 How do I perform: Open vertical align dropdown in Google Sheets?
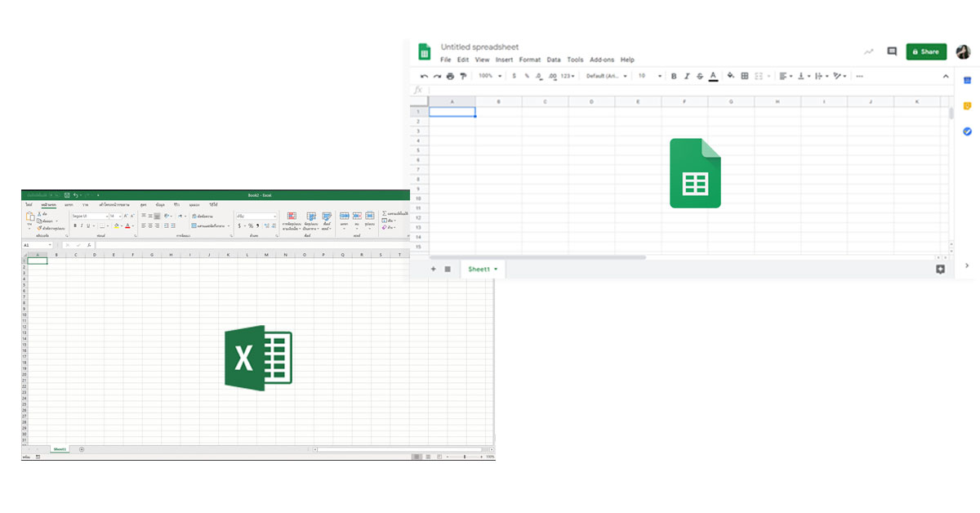tap(804, 76)
